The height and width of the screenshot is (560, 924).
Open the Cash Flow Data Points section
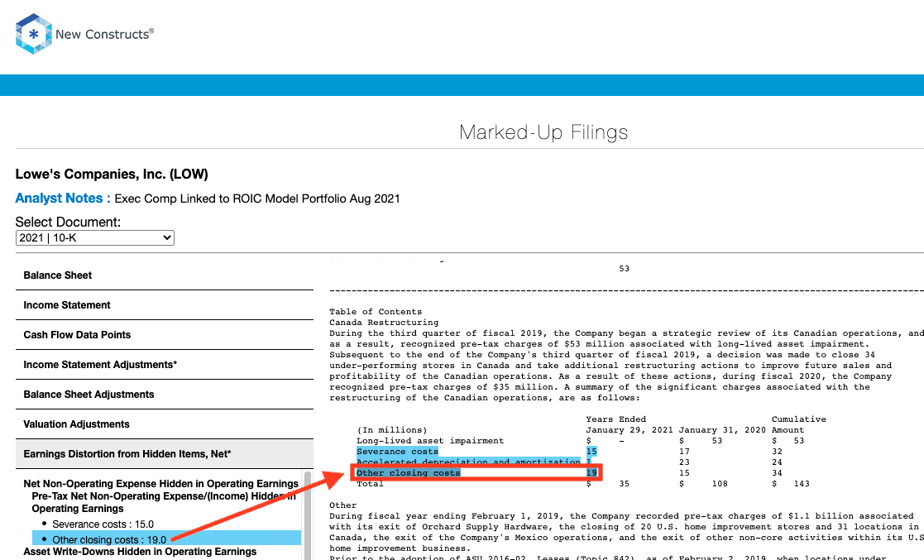(x=165, y=335)
